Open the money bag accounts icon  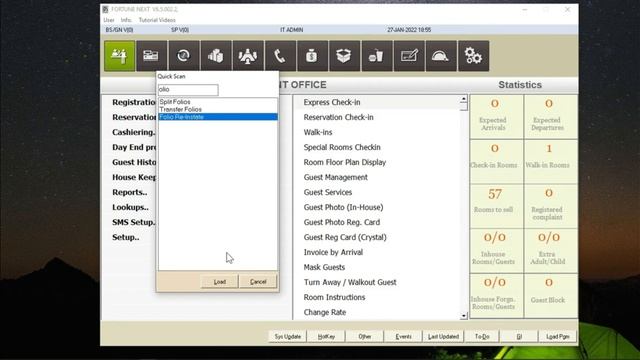pyautogui.click(x=312, y=56)
